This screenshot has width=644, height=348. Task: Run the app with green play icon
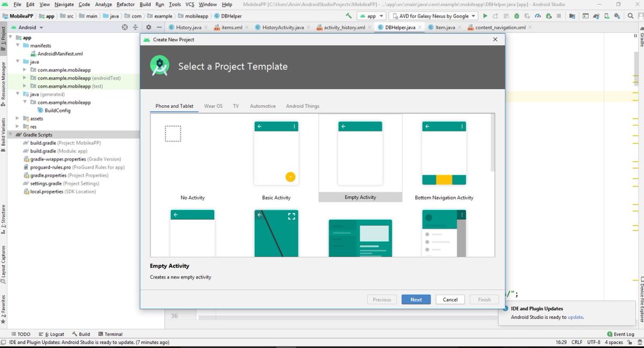(x=485, y=16)
